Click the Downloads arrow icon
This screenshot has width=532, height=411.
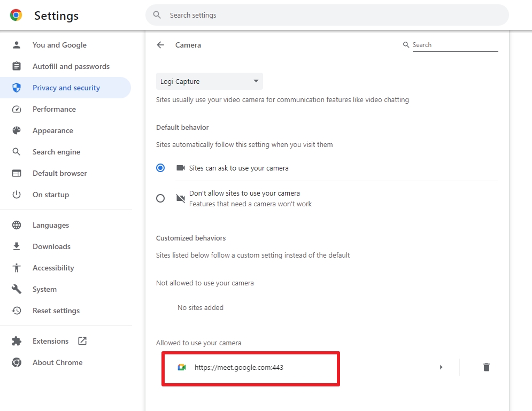coord(16,246)
